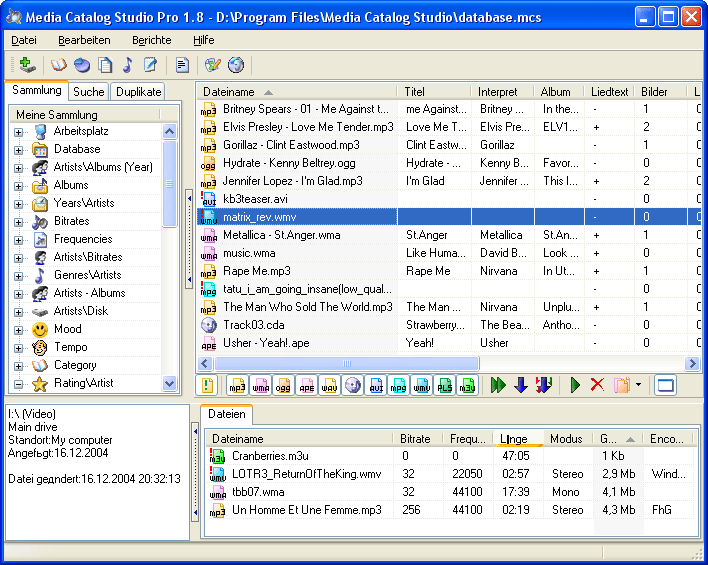This screenshot has width=708, height=565.
Task: Open the Hilfe menu
Action: [203, 40]
